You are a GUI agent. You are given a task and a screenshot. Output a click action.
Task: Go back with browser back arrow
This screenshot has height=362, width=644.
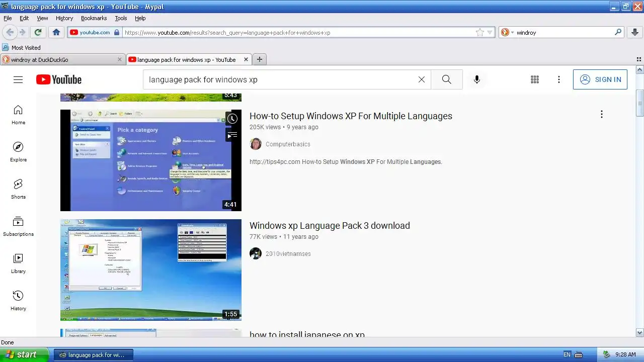[10, 32]
